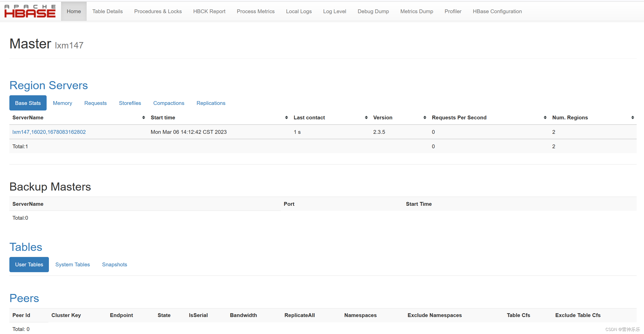644x334 pixels.
Task: Open Procedures & Locks menu item
Action: pyautogui.click(x=158, y=11)
